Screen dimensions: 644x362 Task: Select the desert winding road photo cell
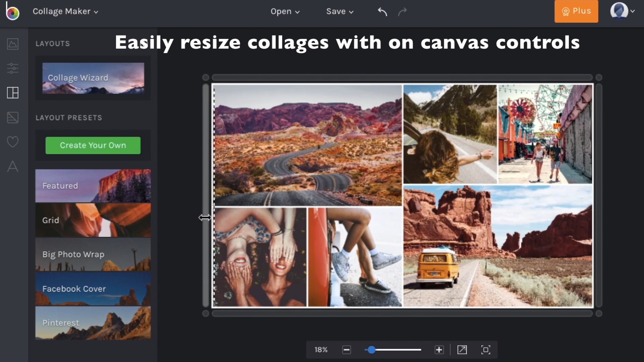click(308, 145)
